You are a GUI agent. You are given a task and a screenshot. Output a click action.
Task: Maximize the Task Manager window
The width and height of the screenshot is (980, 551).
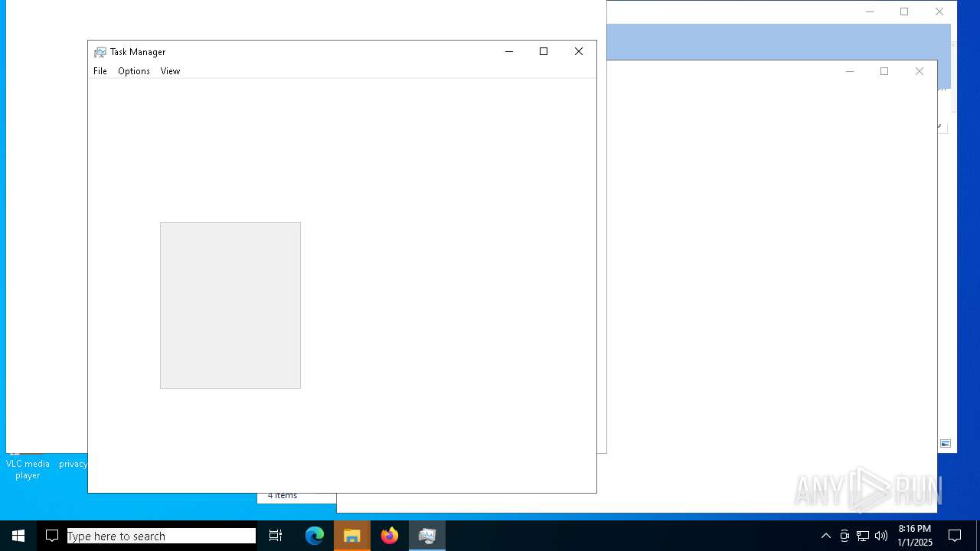point(544,51)
